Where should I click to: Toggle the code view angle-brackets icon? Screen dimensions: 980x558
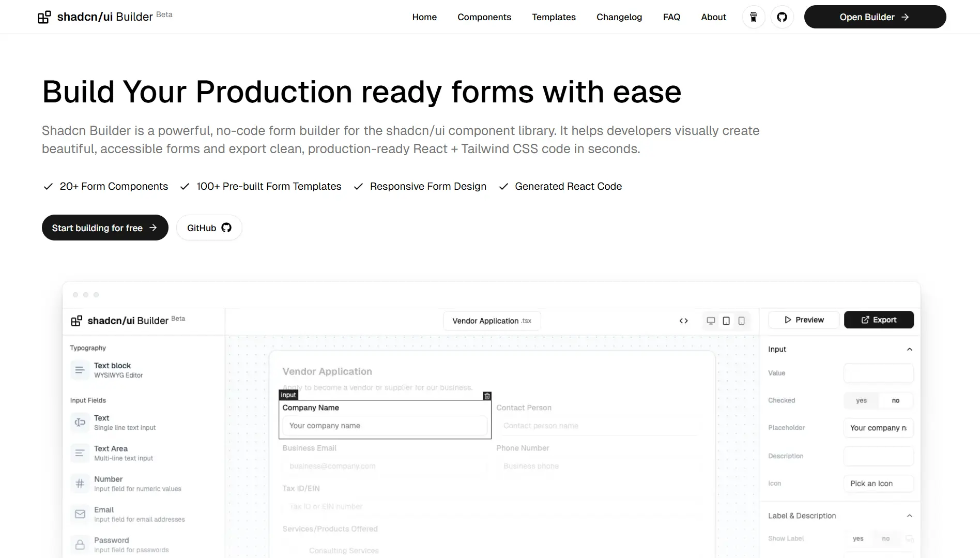coord(683,321)
